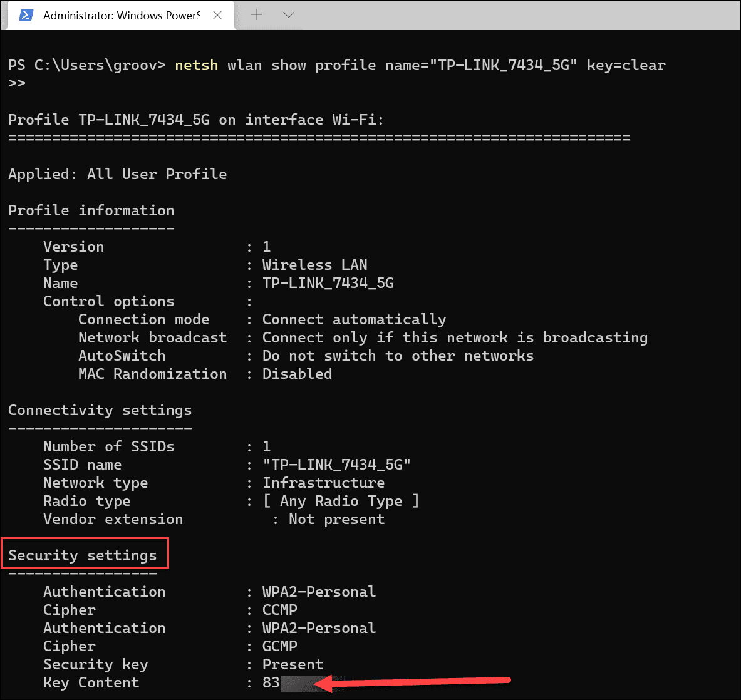741x700 pixels.
Task: Click the Applied: All User Profile line
Action: [118, 174]
